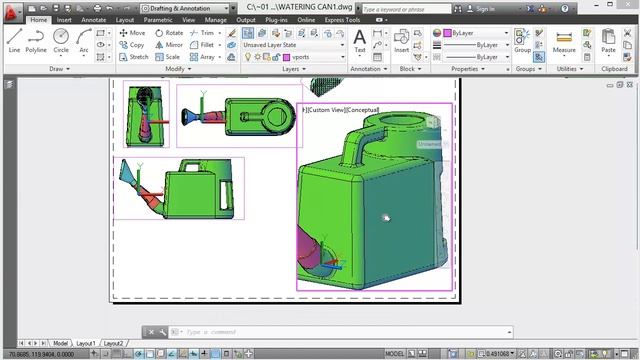Click the magenta vports layer color swatch
The image size is (640, 360).
pyautogui.click(x=287, y=57)
